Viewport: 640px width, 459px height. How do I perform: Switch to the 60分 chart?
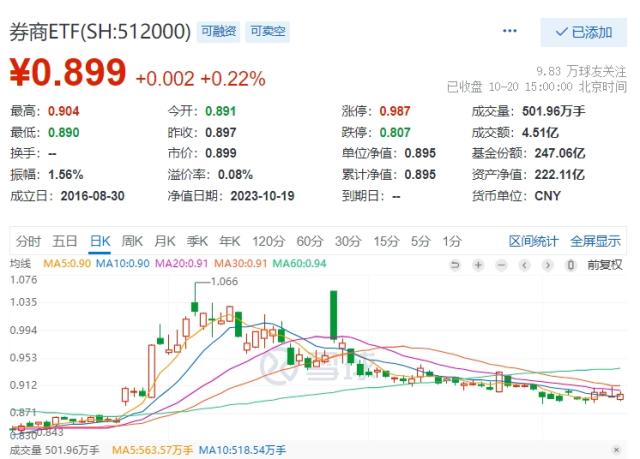(x=310, y=241)
